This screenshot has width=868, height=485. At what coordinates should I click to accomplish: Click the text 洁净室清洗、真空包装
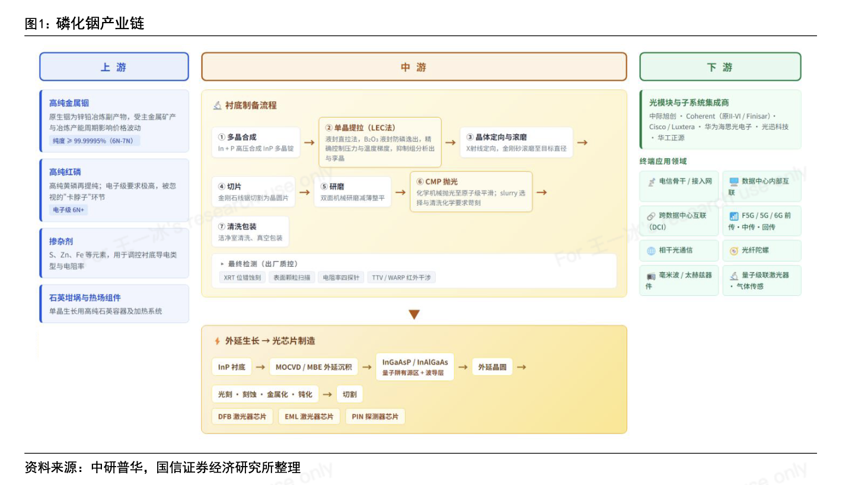click(x=250, y=238)
